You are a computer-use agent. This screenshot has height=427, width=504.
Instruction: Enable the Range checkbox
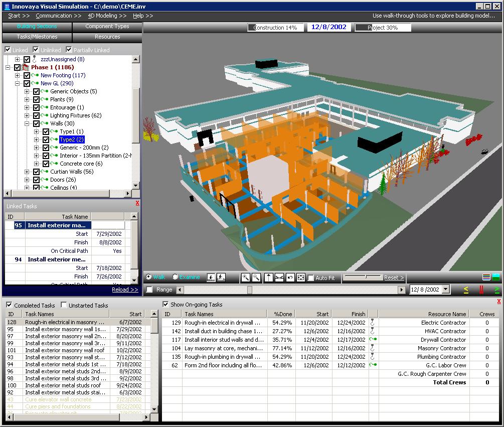(149, 290)
